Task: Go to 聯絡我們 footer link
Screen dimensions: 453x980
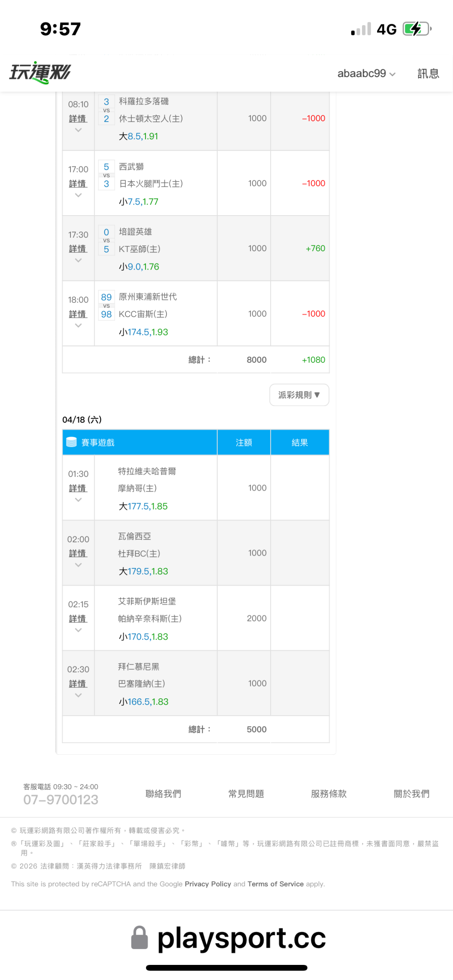Action: coord(163,794)
